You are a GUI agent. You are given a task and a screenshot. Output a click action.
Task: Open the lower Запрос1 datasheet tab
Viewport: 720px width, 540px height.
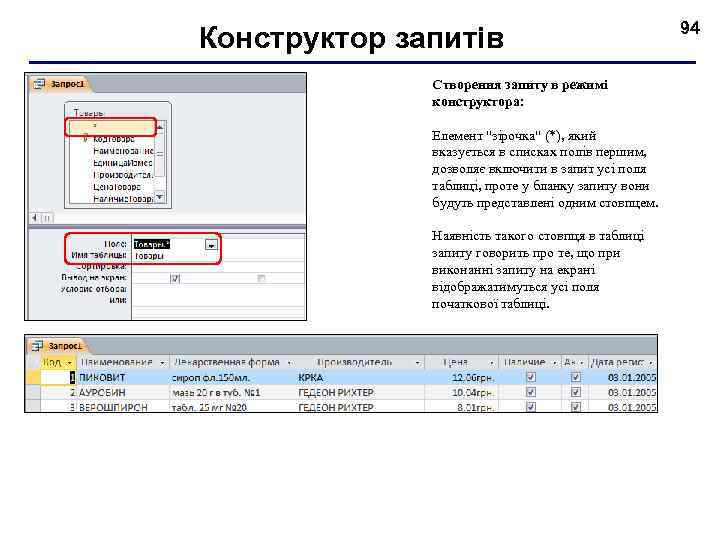58,346
